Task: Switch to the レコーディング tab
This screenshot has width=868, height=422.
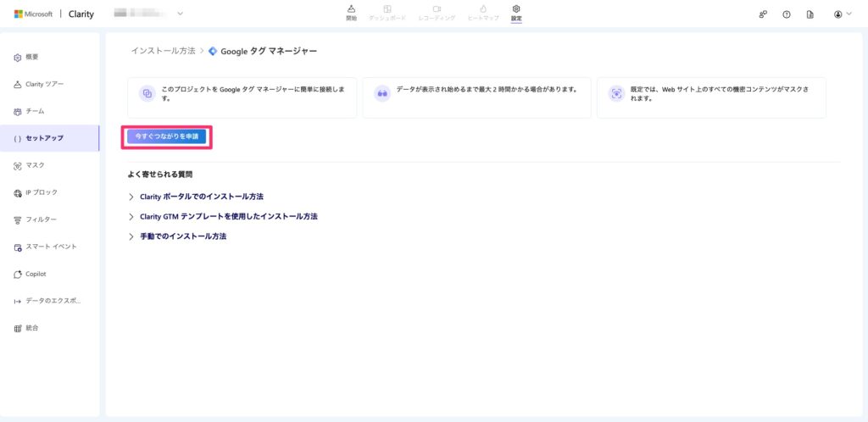Action: pyautogui.click(x=437, y=13)
